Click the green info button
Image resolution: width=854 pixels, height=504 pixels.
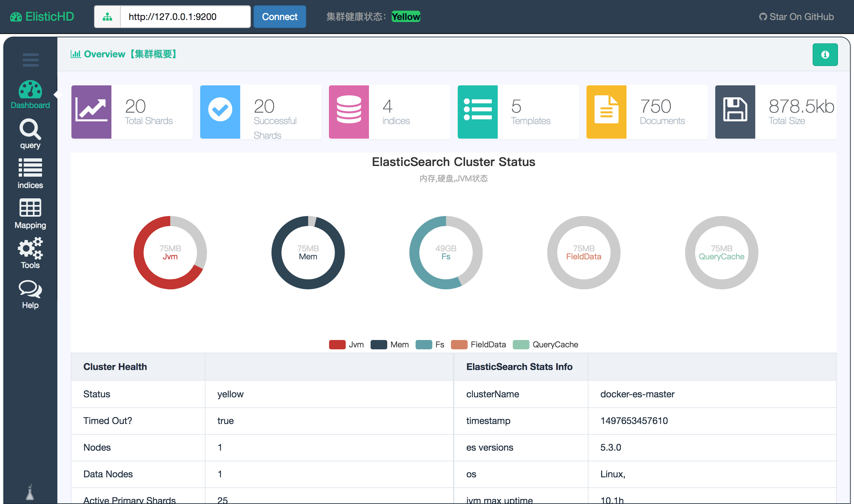tap(825, 55)
